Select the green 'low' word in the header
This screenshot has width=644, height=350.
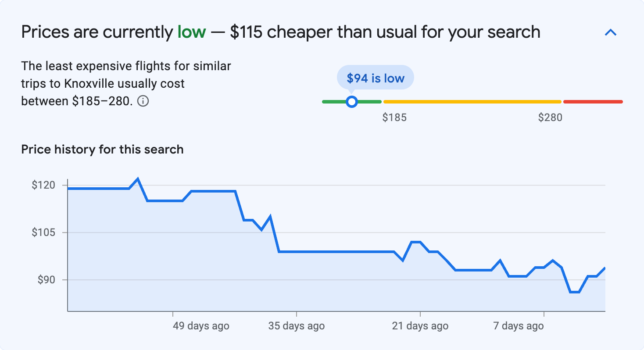[191, 32]
